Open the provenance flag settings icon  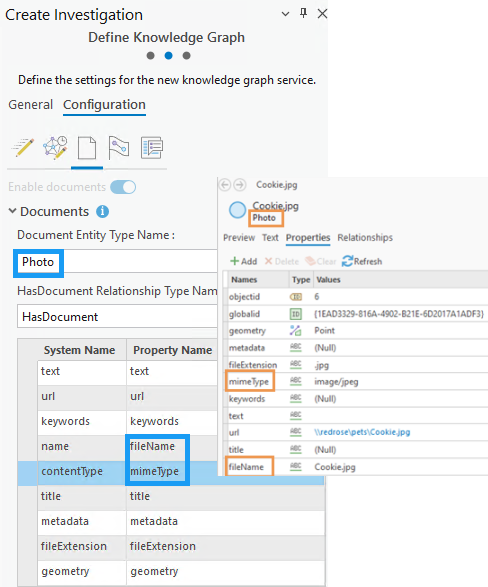pyautogui.click(x=119, y=147)
